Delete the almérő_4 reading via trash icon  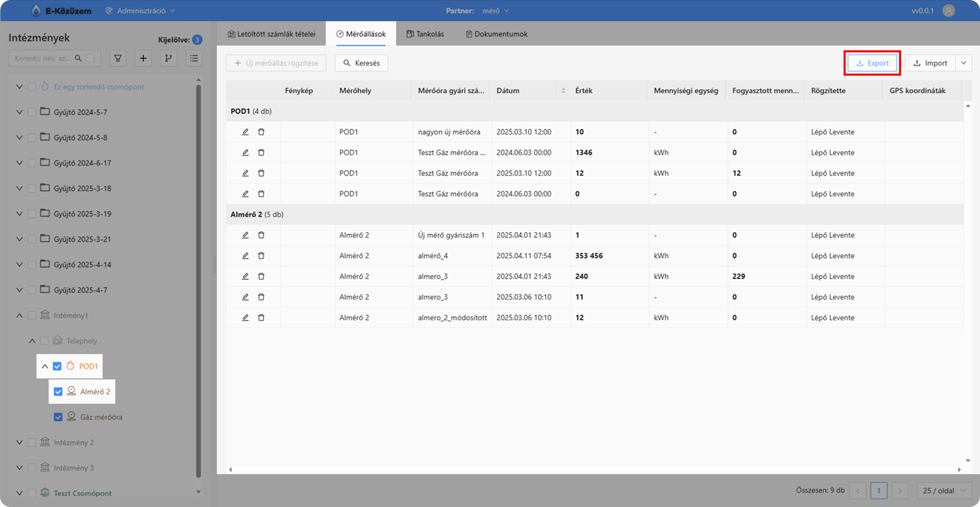(261, 256)
